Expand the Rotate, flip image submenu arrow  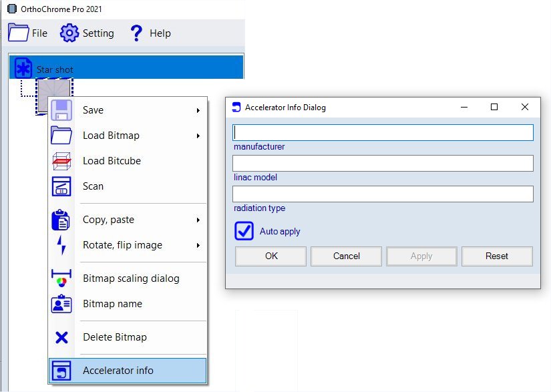click(198, 246)
